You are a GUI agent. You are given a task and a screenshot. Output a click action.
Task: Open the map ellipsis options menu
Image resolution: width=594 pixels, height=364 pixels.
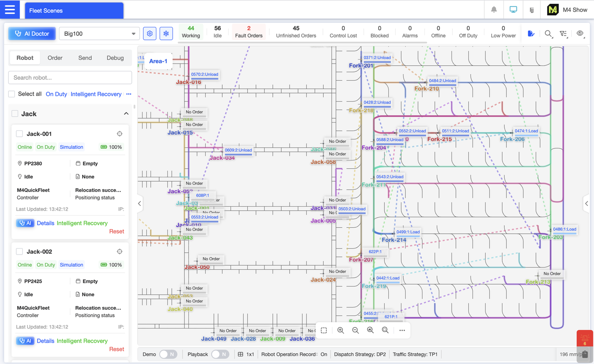(402, 330)
